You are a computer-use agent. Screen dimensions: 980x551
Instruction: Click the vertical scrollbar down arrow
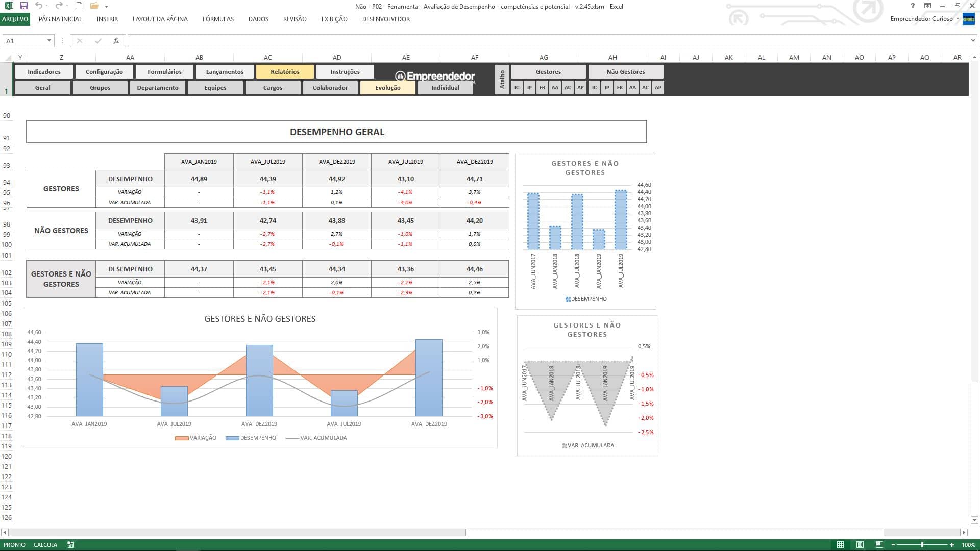974,520
